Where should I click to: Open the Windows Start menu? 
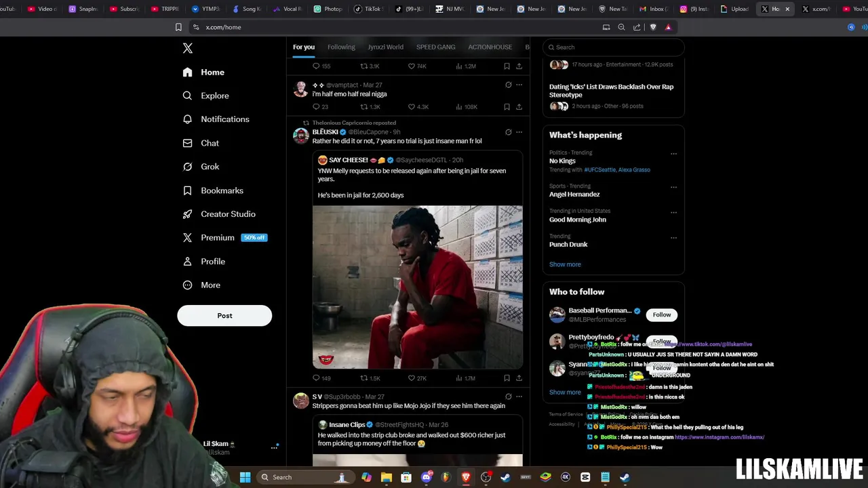[245, 477]
